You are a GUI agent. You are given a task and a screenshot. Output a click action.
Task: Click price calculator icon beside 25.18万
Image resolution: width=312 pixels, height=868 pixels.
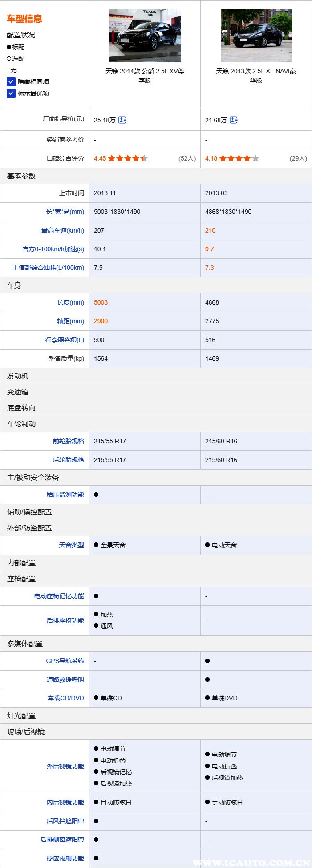(122, 120)
